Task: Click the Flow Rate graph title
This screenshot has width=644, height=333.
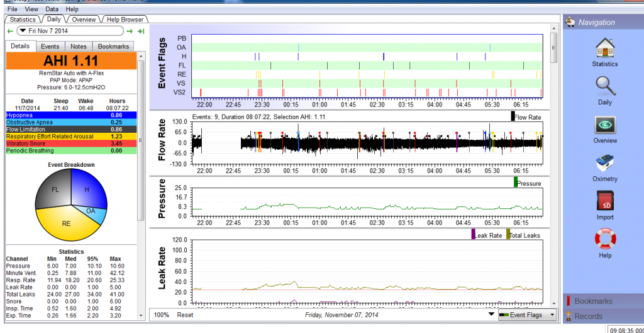Action: 162,140
